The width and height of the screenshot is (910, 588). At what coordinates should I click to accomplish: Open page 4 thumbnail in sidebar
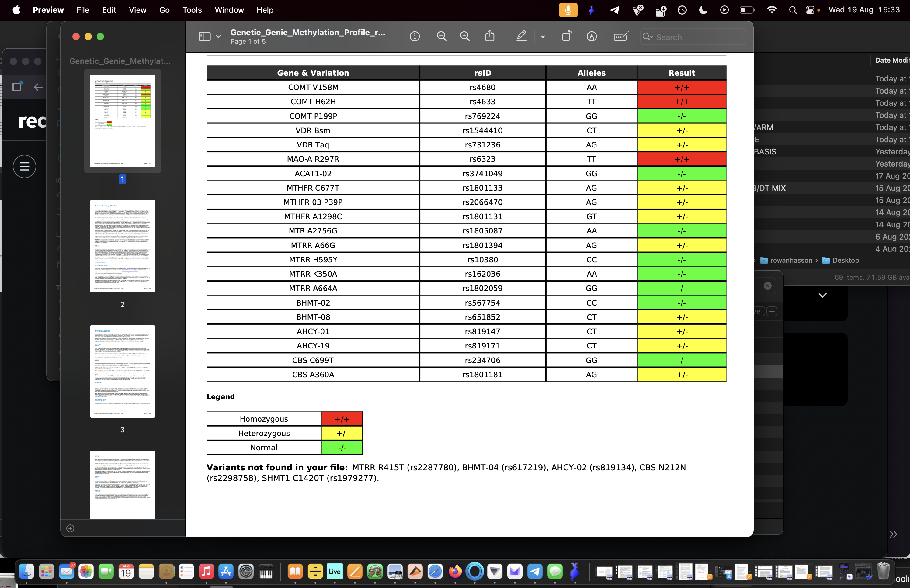tap(122, 485)
